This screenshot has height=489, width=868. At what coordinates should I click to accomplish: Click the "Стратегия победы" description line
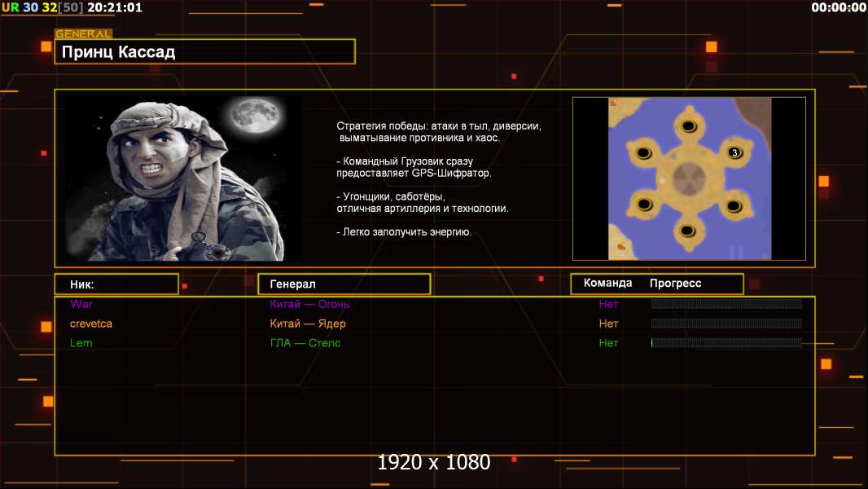[x=438, y=126]
